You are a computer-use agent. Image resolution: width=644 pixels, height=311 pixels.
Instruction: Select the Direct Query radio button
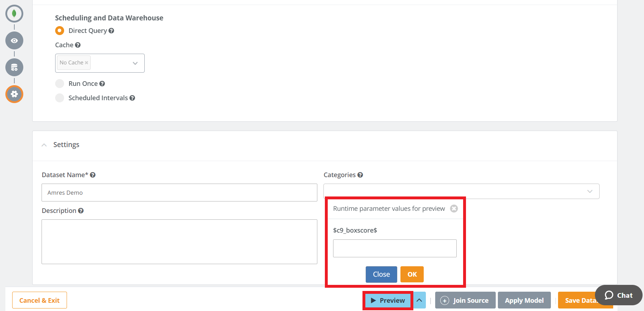60,31
